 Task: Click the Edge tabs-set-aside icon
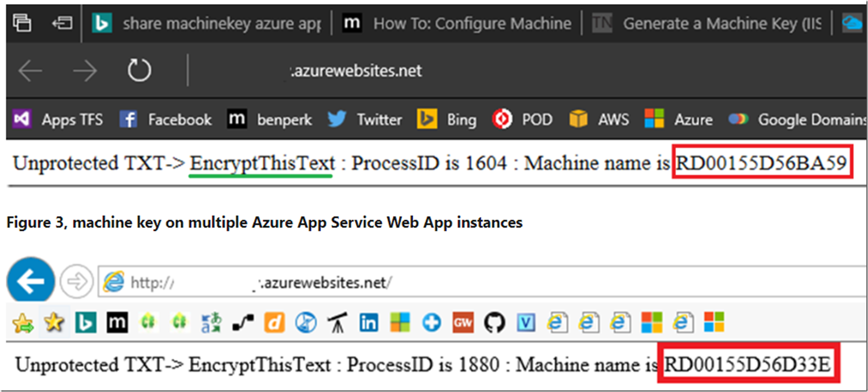pos(22,23)
